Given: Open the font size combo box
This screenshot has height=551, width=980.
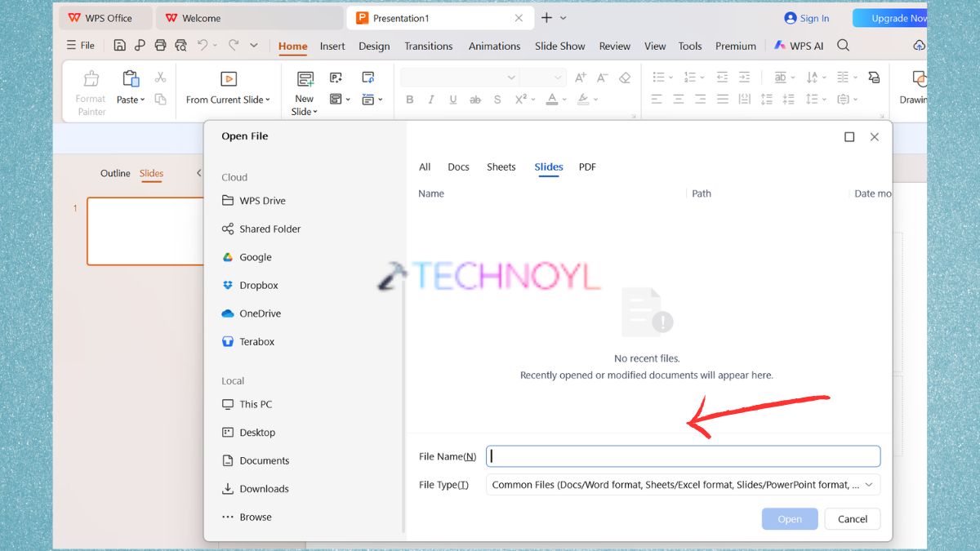Looking at the screenshot, I should (542, 78).
